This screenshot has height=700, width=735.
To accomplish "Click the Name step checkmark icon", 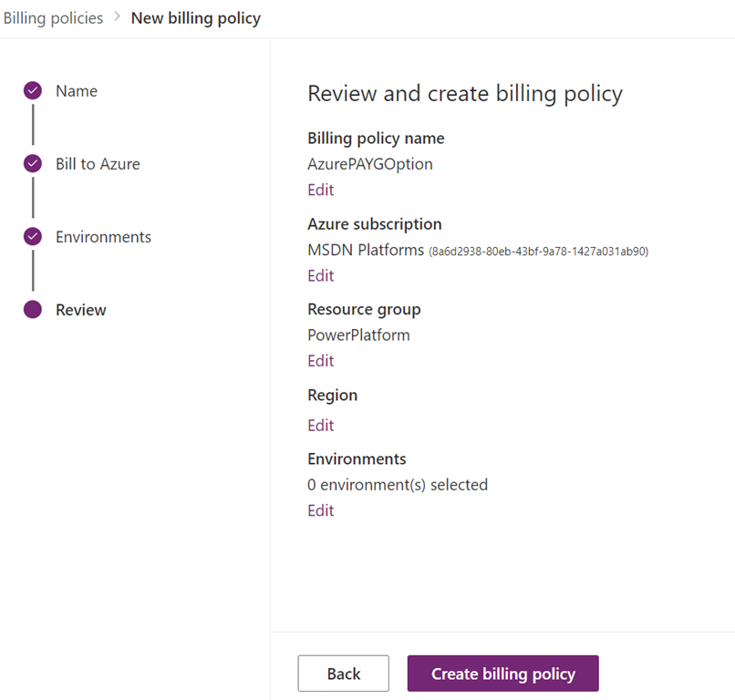I will pyautogui.click(x=33, y=91).
